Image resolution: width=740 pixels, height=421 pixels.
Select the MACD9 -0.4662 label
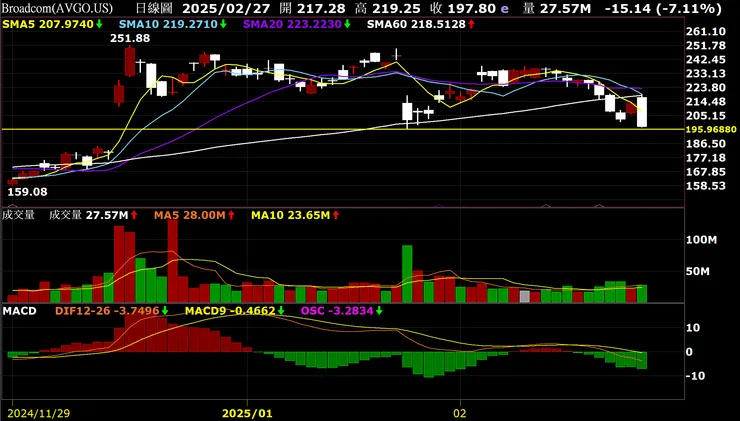click(x=230, y=311)
